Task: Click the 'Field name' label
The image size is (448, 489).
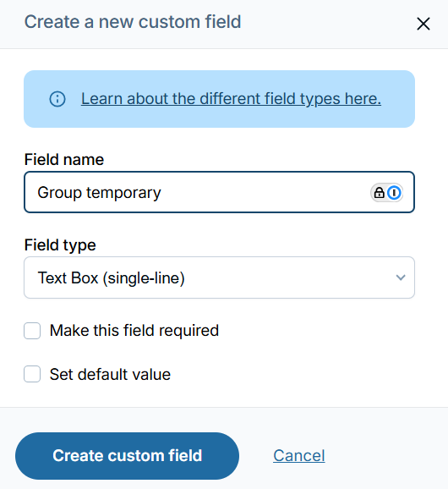Action: click(64, 159)
